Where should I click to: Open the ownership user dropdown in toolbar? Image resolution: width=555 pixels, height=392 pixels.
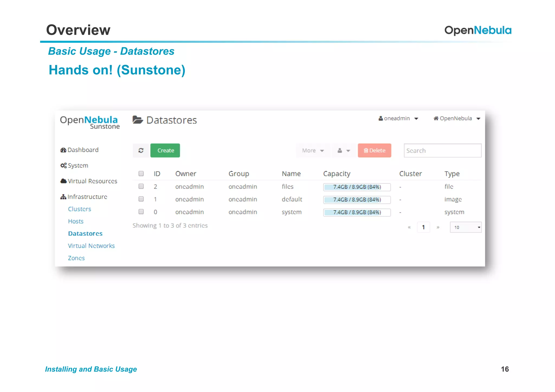(343, 150)
